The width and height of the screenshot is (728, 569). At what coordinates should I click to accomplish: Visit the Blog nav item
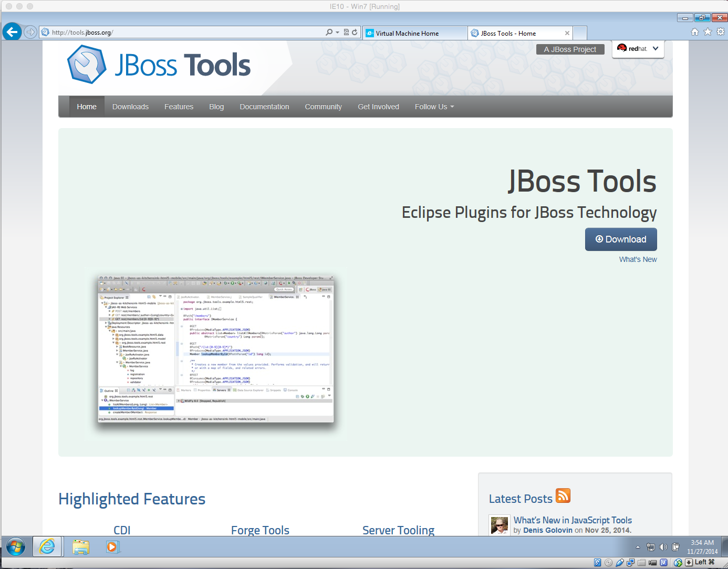(x=216, y=107)
